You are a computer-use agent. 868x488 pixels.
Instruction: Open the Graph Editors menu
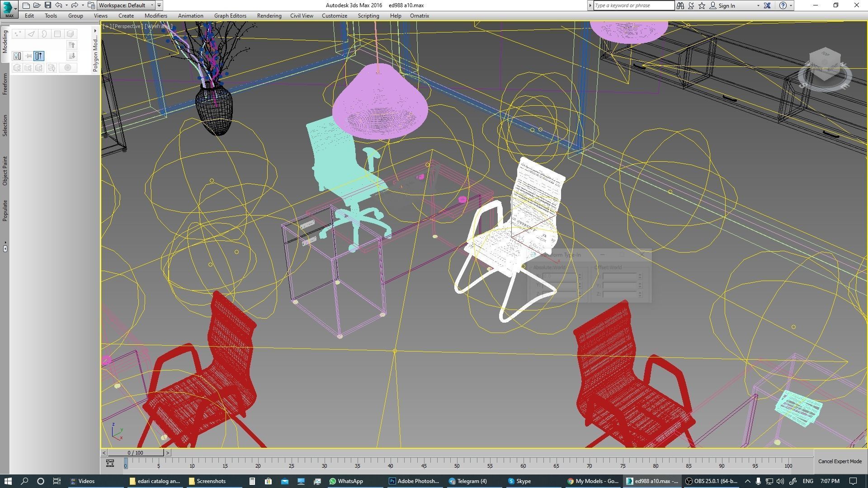click(230, 16)
